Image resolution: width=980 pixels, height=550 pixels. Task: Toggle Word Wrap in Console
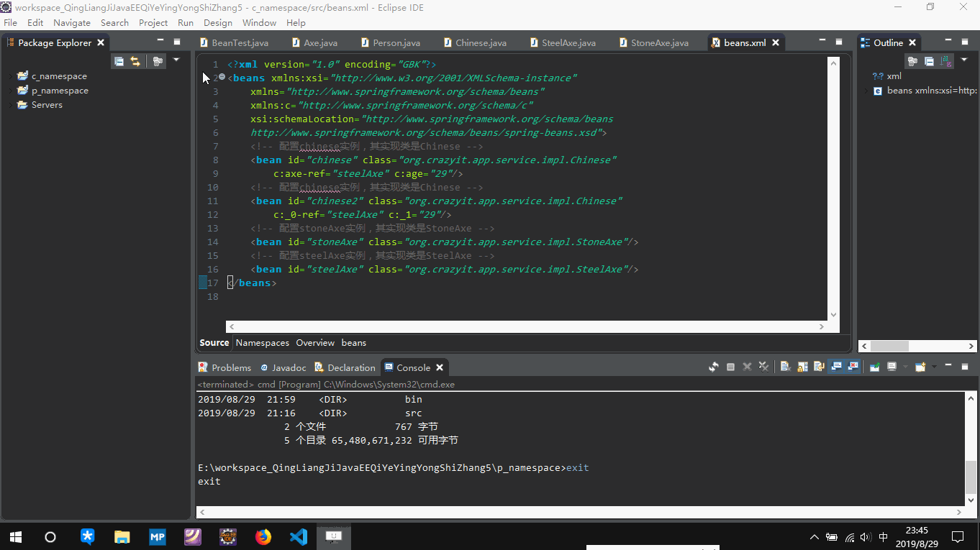pyautogui.click(x=819, y=367)
